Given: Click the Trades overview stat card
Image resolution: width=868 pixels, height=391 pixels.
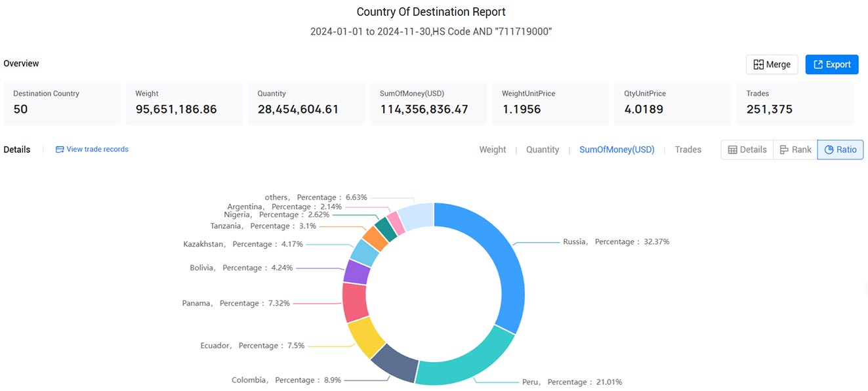Looking at the screenshot, I should tap(795, 103).
